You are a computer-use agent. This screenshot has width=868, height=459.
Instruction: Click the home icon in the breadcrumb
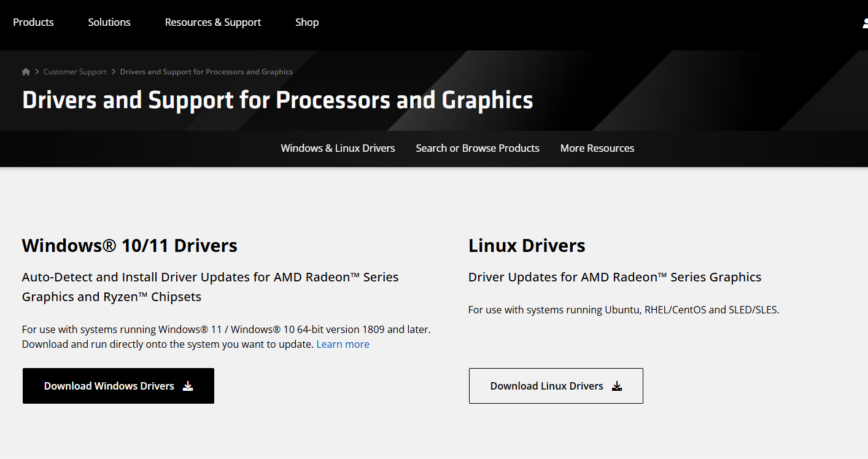(x=26, y=72)
